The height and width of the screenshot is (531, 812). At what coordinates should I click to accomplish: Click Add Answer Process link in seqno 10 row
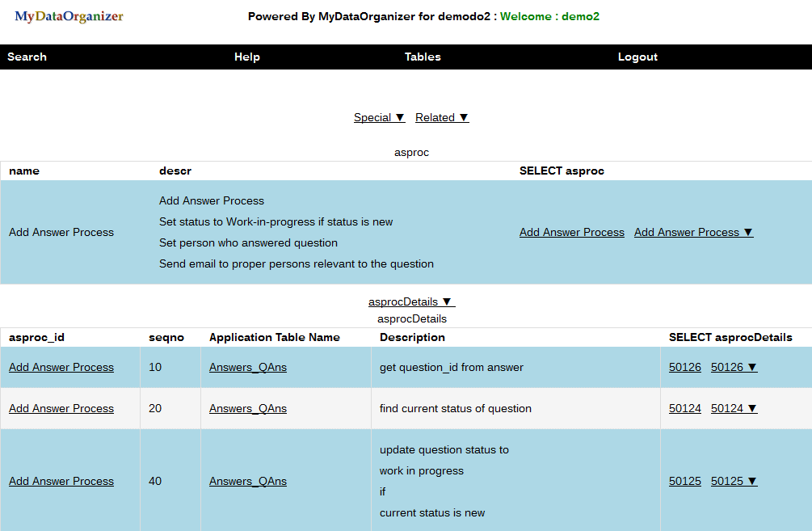(61, 367)
